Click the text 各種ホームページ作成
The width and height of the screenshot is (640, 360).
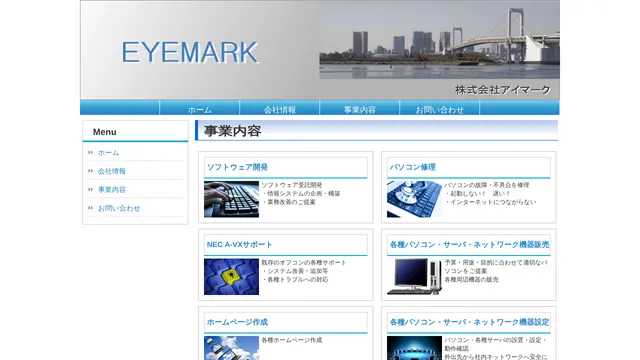coord(292,340)
